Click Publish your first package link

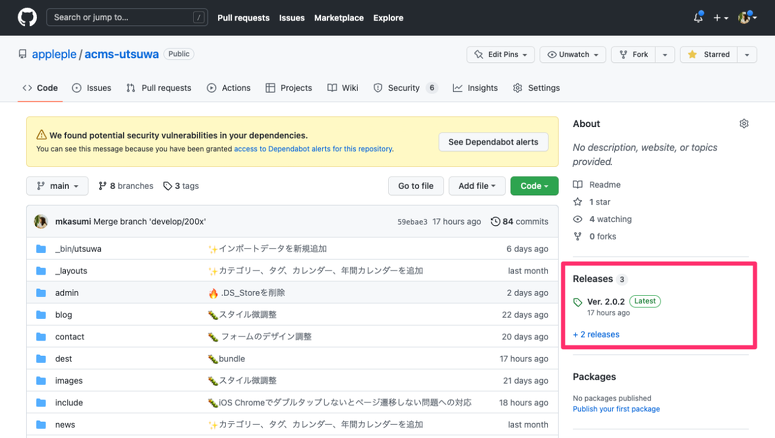[616, 409]
